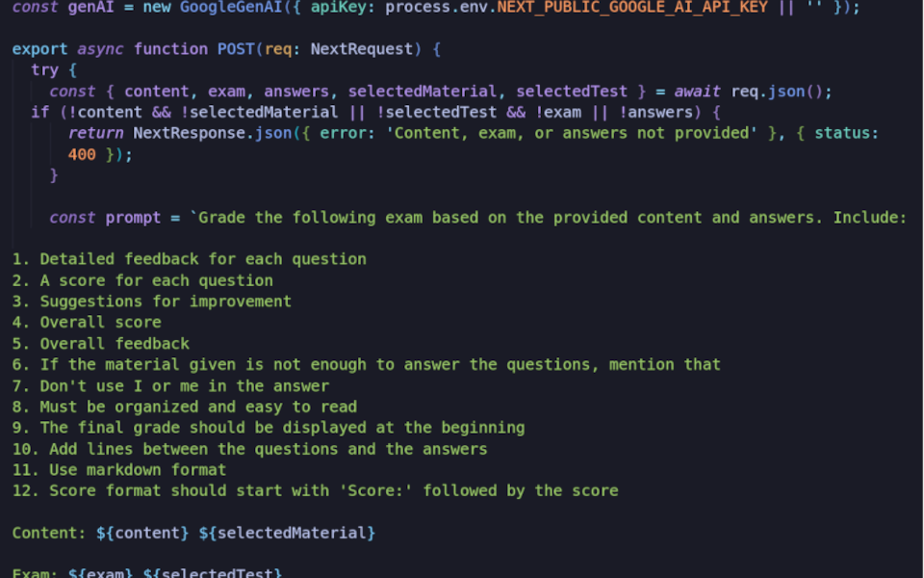The height and width of the screenshot is (578, 924).
Task: Click the export keyword
Action: coord(40,49)
